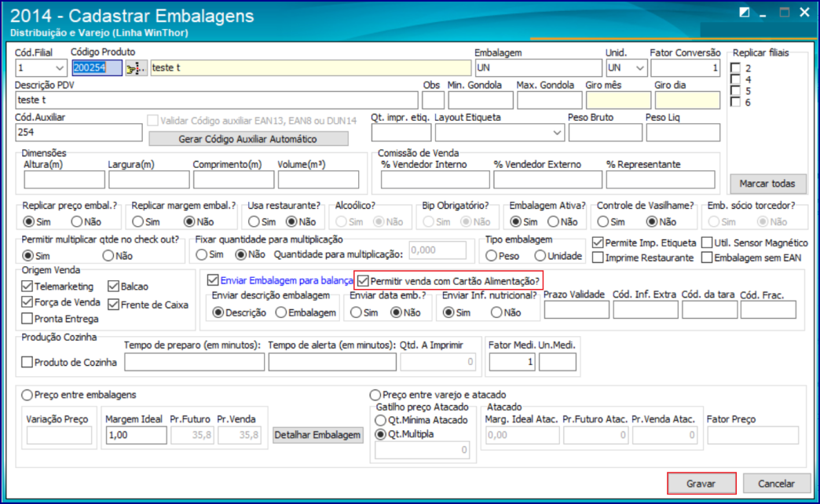Click the Fator Medi. field
820x504 pixels.
pos(512,362)
